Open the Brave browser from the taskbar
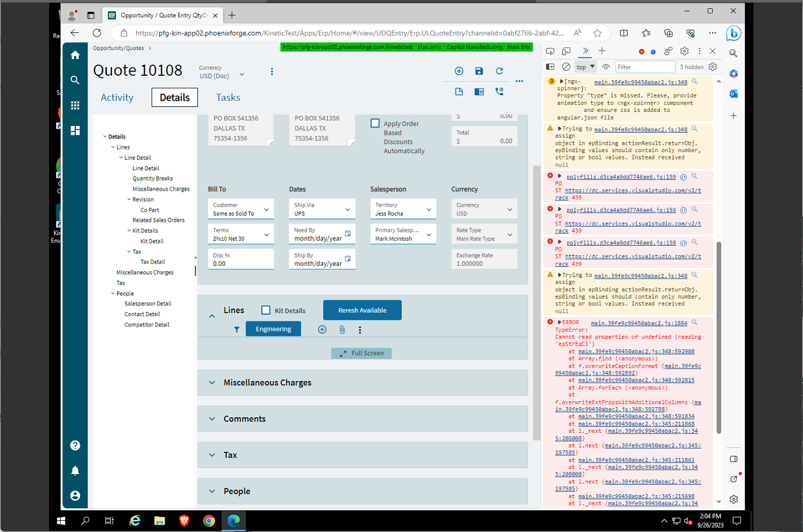This screenshot has height=532, width=803. pyautogui.click(x=184, y=521)
